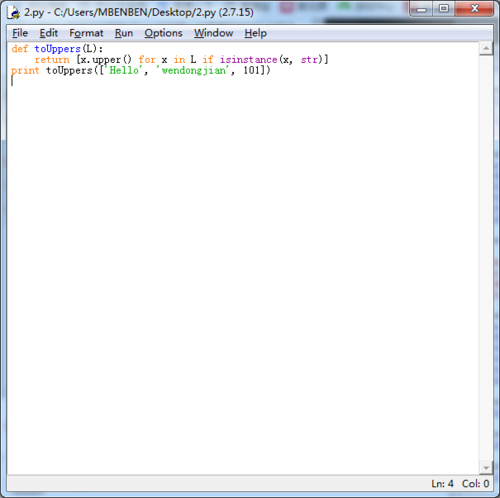The width and height of the screenshot is (500, 498).
Task: Click the scrollbar down arrow
Action: pos(486,468)
